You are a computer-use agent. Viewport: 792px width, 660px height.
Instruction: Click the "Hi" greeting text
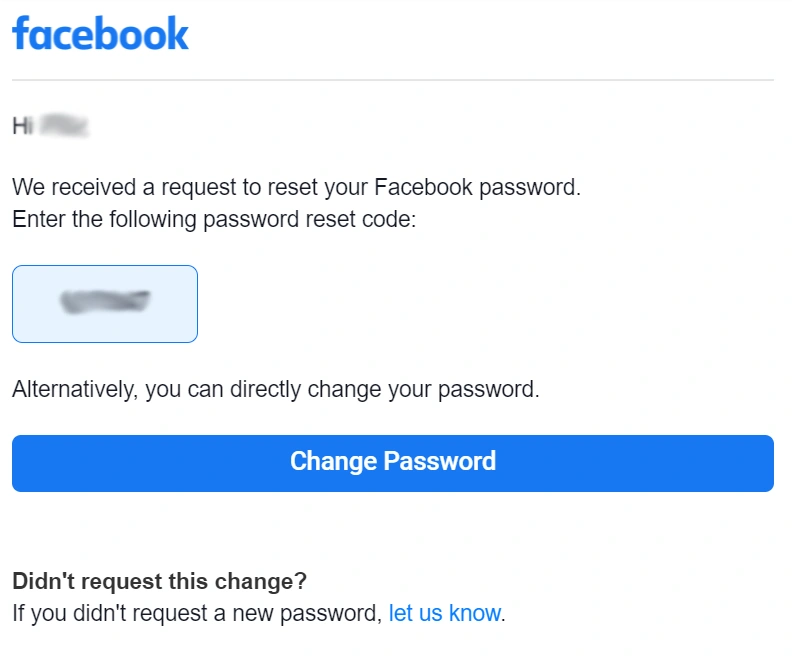[x=23, y=126]
